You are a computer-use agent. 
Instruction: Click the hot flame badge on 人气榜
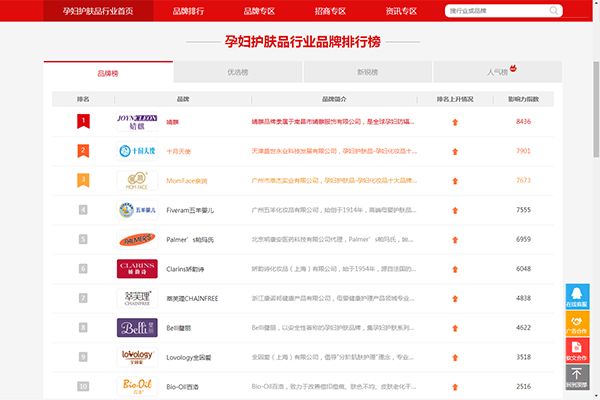(513, 68)
